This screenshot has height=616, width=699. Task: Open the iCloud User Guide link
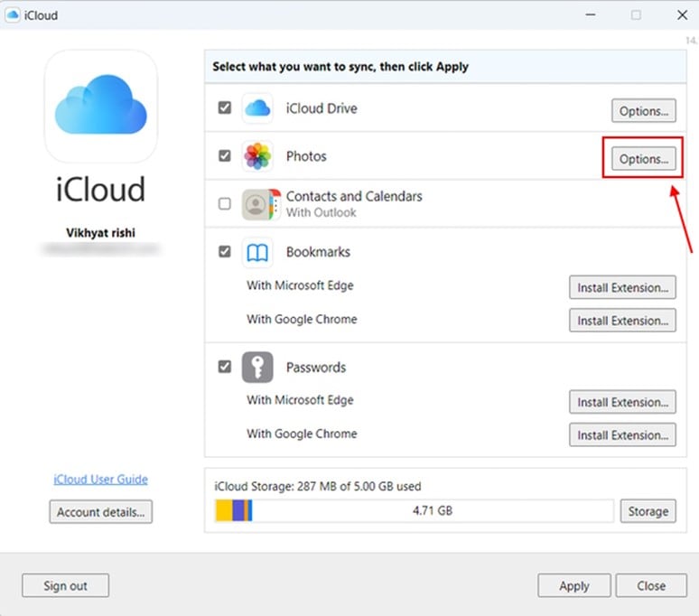pos(99,480)
